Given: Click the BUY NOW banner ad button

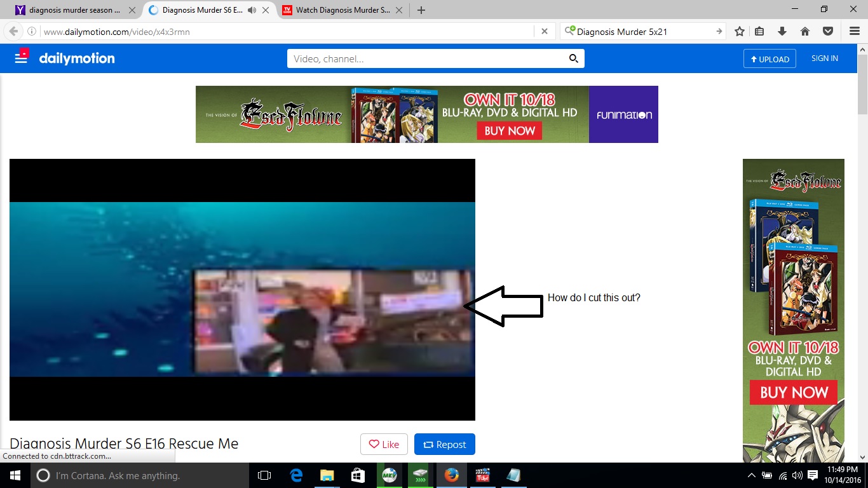Looking at the screenshot, I should (x=510, y=131).
